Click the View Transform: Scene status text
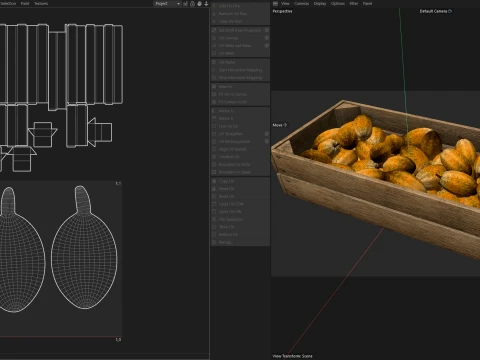Image resolution: width=480 pixels, height=360 pixels. tap(292, 356)
